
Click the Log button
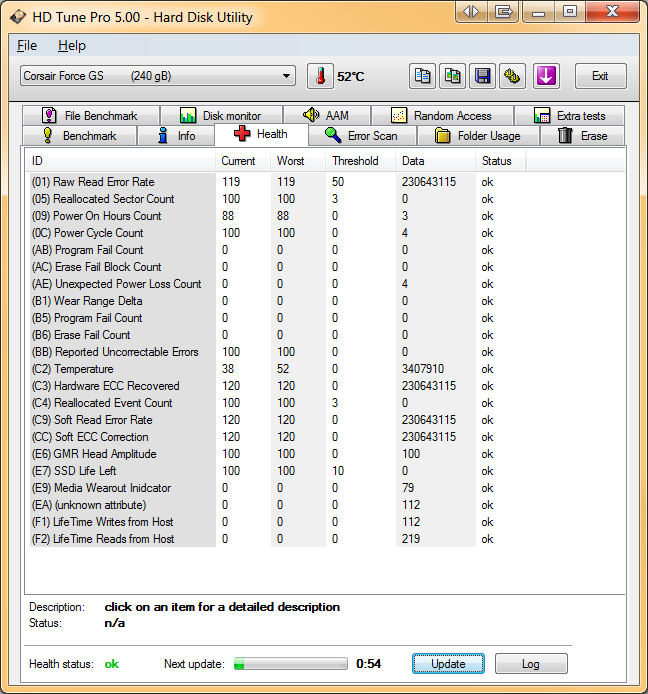pyautogui.click(x=530, y=664)
